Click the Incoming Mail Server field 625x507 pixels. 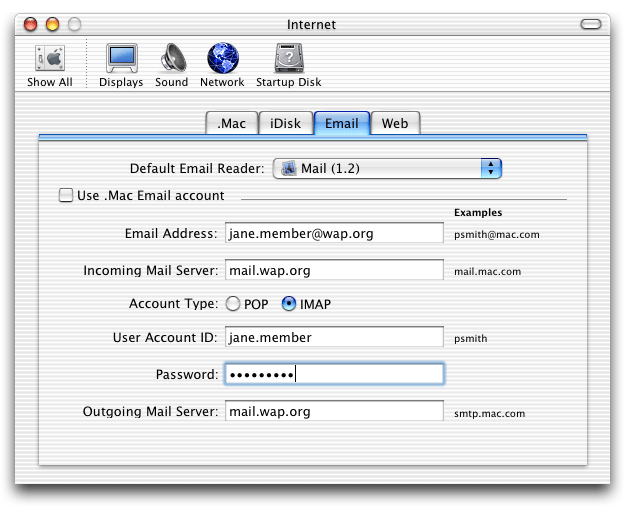coord(334,270)
